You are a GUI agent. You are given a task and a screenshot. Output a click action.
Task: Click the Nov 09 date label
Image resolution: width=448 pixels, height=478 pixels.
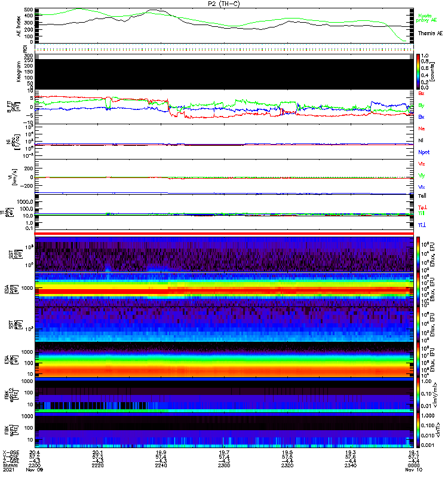click(35, 470)
